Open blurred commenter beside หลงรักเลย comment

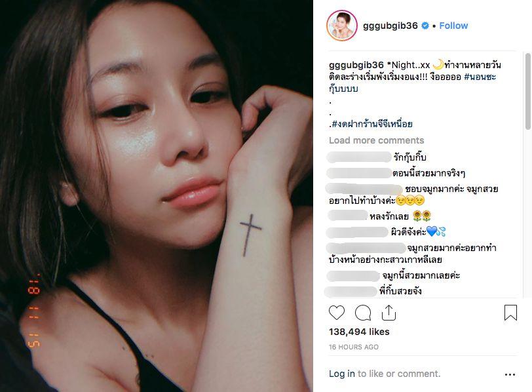click(x=349, y=215)
